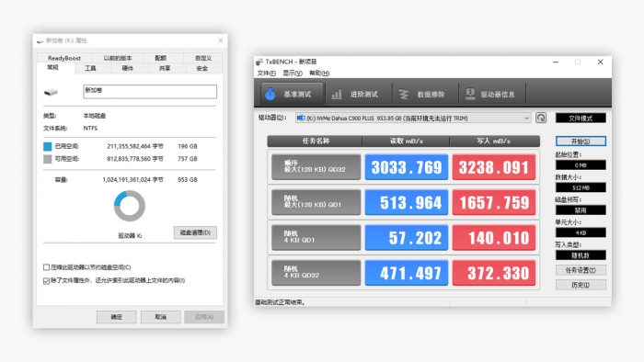This screenshot has height=362, width=644.
Task: Open disk cleanup in drive properties
Action: coord(195,232)
